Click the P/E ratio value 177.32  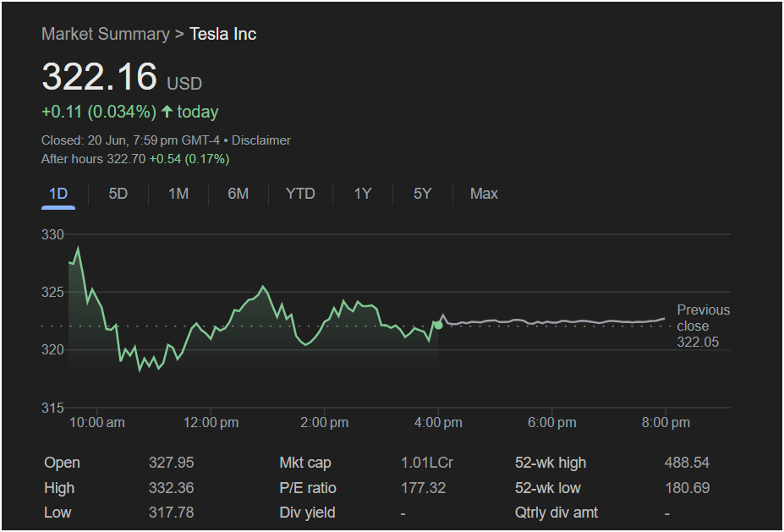pos(423,488)
